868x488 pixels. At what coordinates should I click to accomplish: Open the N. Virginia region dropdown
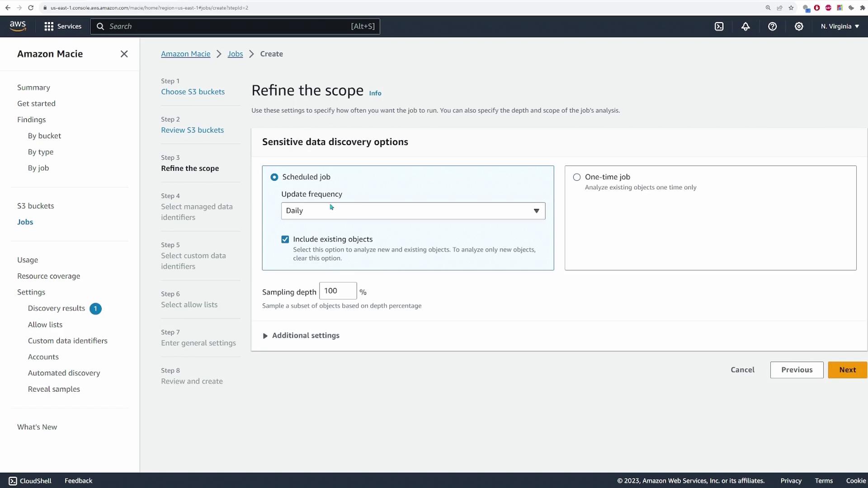pyautogui.click(x=840, y=26)
